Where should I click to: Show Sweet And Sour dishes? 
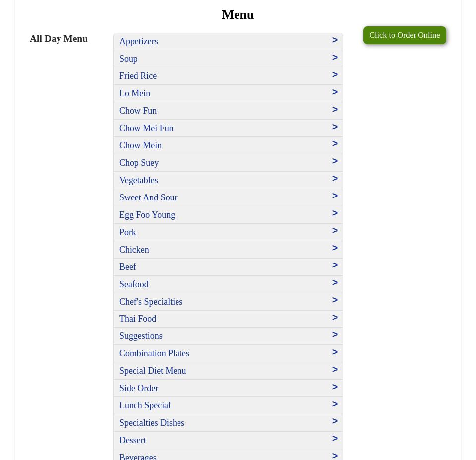tap(148, 197)
